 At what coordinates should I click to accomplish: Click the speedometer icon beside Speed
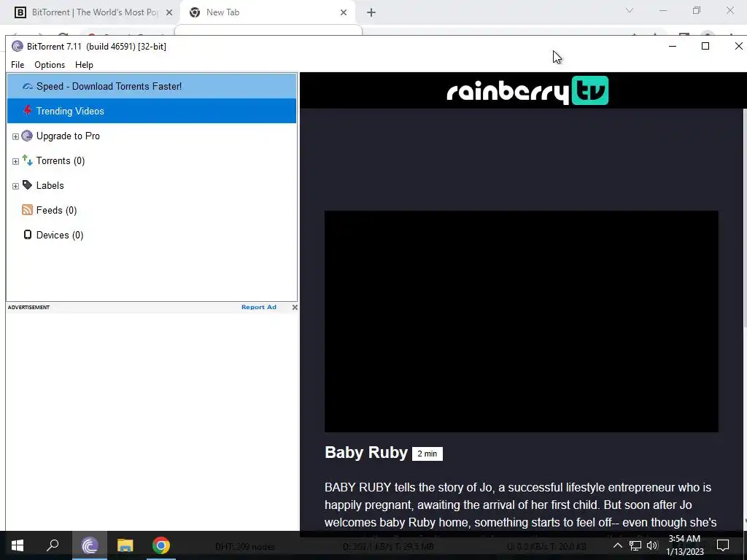pos(28,86)
